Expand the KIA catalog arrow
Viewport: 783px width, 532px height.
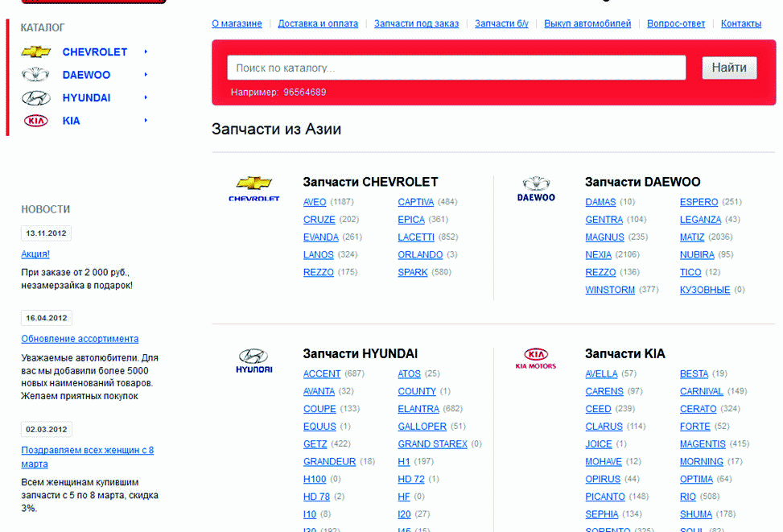coord(146,121)
